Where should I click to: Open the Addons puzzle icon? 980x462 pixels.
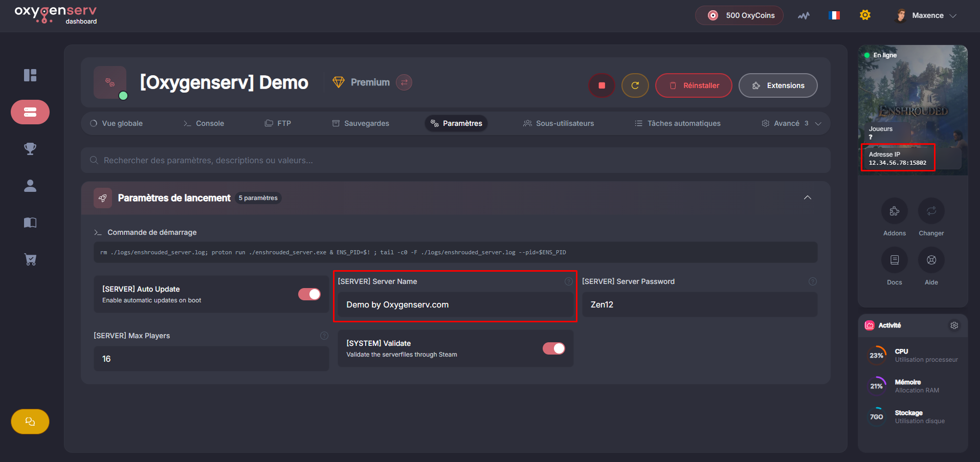coord(894,211)
